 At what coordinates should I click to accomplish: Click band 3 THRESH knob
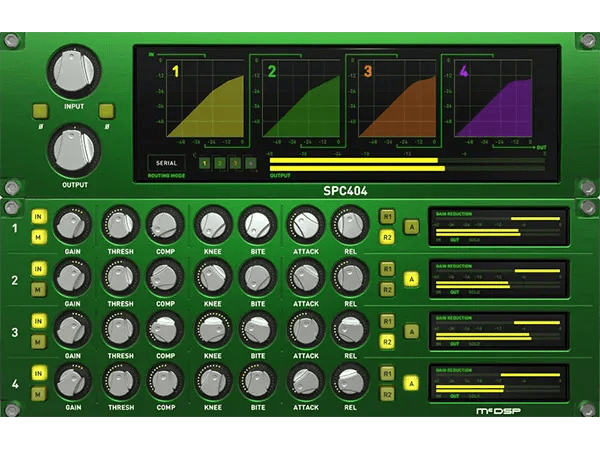click(x=121, y=330)
